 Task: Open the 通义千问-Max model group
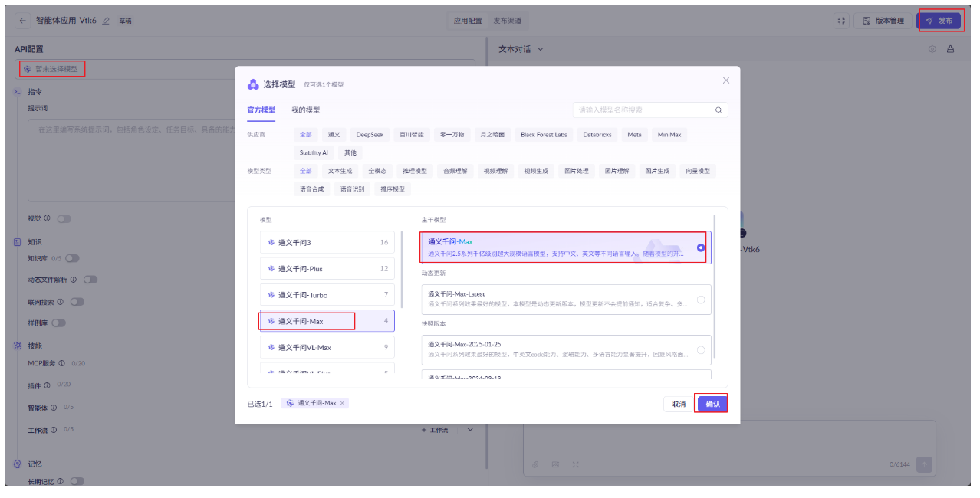click(327, 321)
